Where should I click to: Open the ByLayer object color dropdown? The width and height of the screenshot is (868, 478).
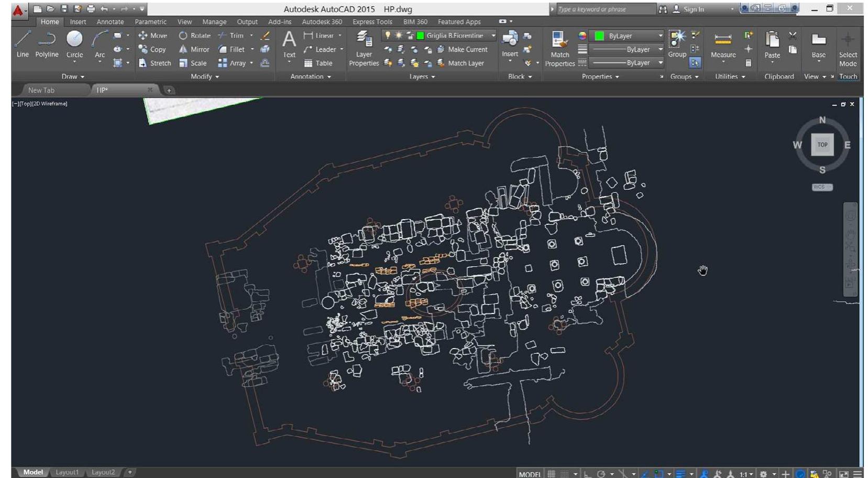point(660,36)
